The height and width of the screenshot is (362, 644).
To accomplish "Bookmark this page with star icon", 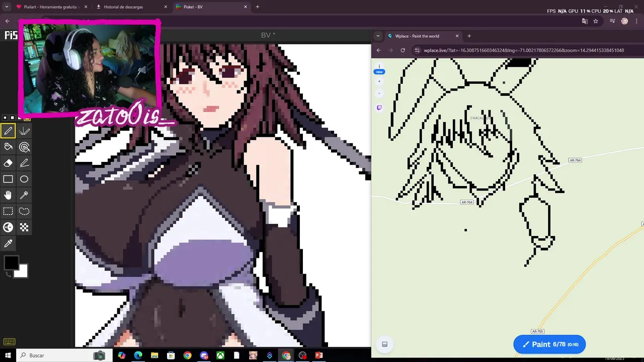I will [x=596, y=21].
